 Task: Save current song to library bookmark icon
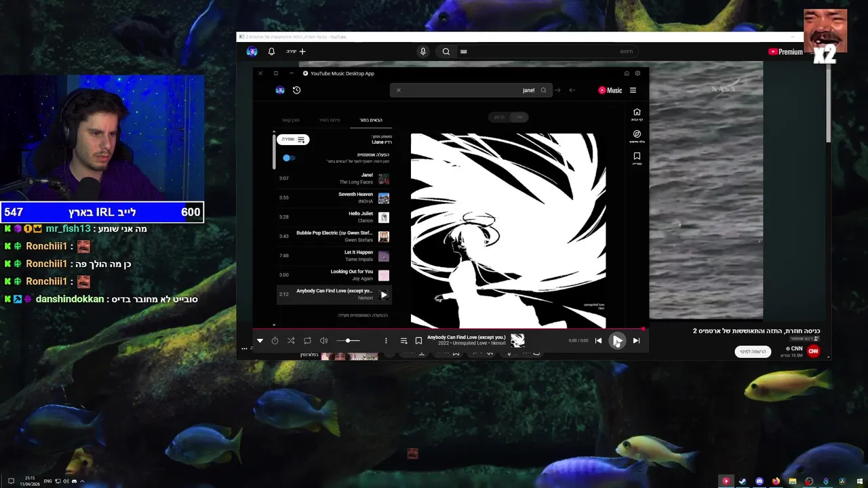[418, 341]
